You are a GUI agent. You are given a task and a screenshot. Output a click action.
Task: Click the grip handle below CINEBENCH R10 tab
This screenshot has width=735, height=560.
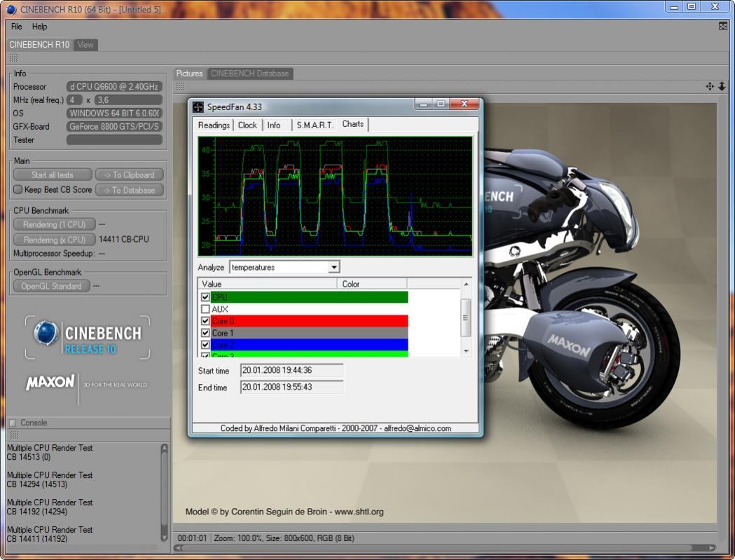pyautogui.click(x=13, y=58)
